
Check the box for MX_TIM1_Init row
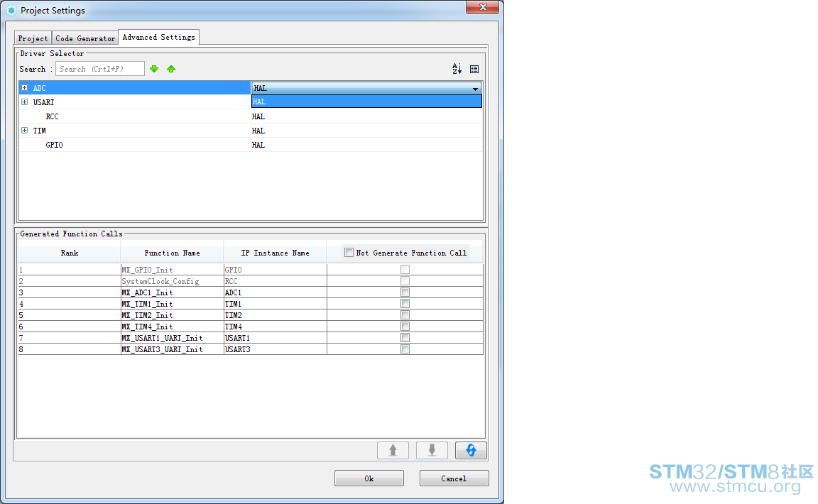point(405,304)
